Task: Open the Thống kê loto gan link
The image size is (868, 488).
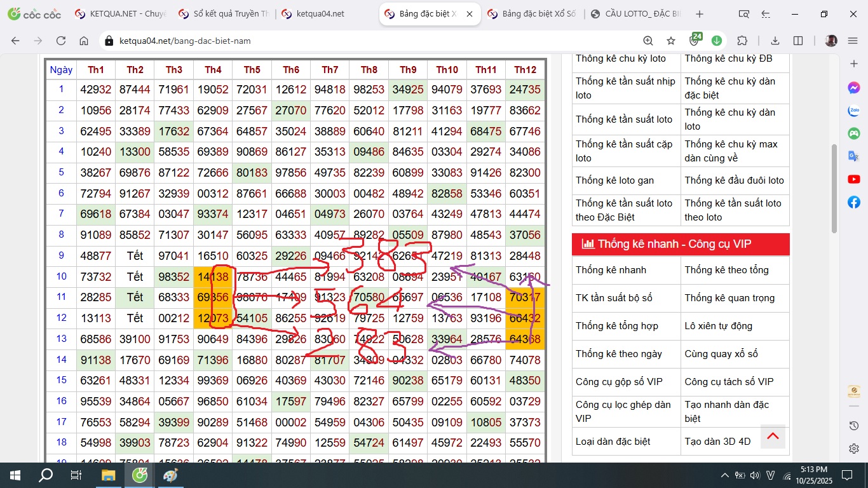Action: (x=614, y=180)
